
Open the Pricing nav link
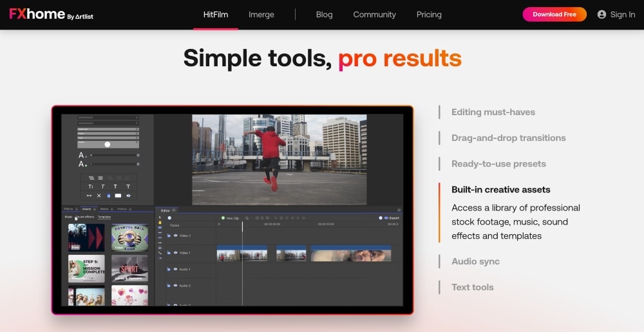coord(429,15)
